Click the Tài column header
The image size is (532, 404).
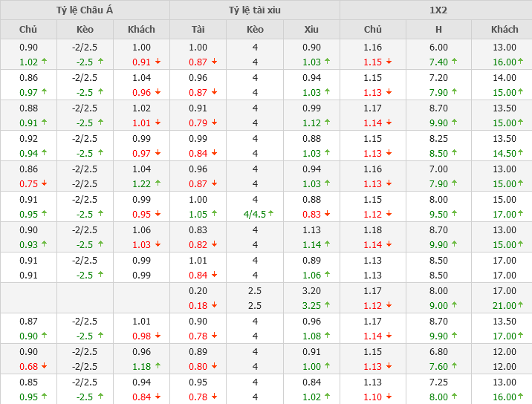click(198, 30)
